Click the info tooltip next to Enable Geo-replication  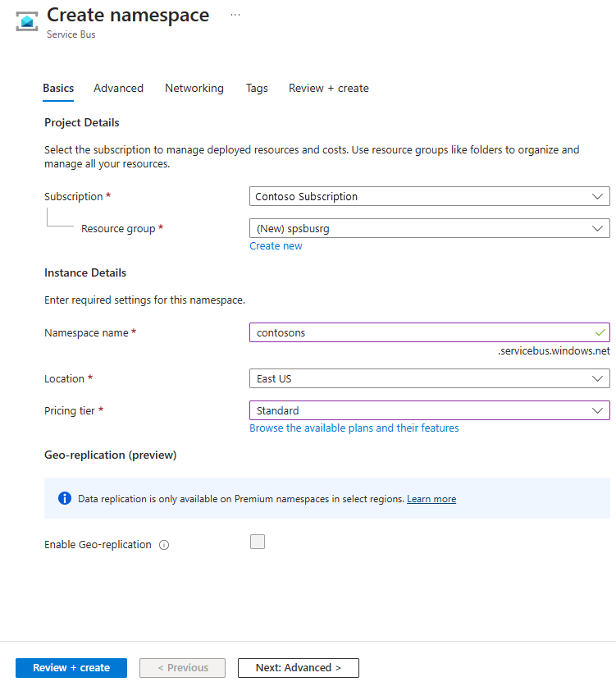pyautogui.click(x=163, y=544)
